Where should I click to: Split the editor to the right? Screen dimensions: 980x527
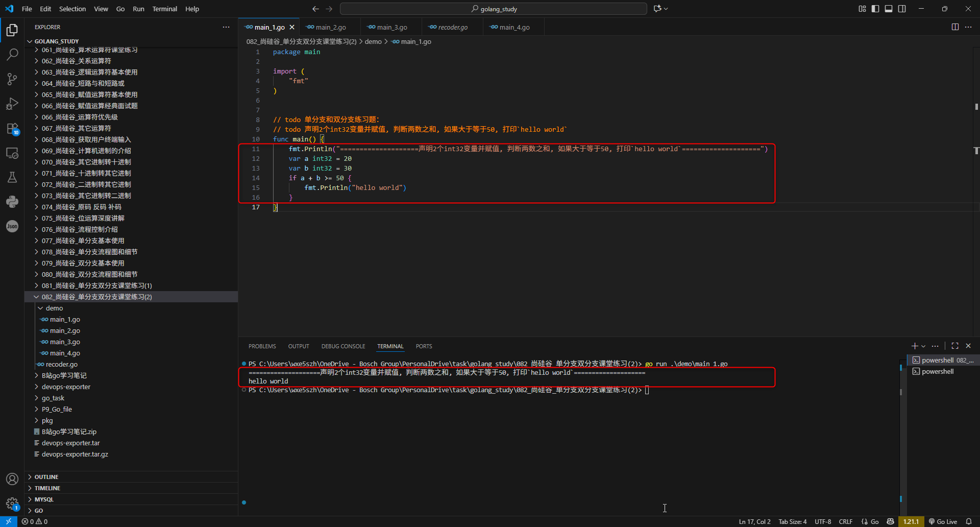pyautogui.click(x=955, y=27)
